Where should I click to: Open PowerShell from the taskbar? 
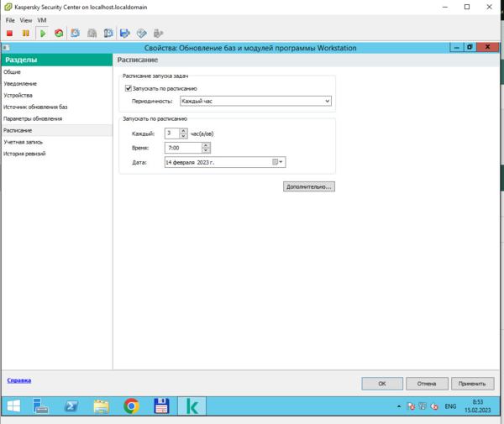pos(73,406)
